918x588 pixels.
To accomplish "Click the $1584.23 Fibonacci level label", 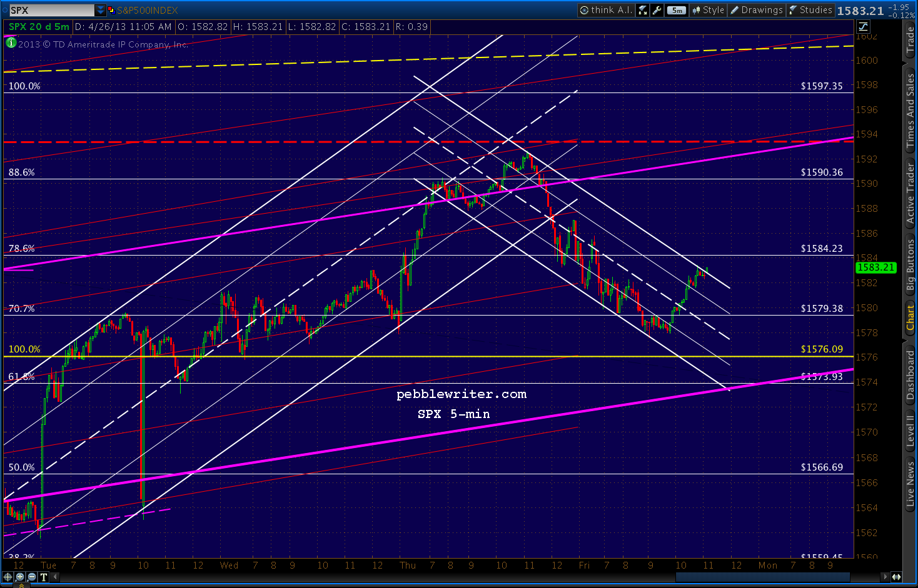I will tap(822, 248).
